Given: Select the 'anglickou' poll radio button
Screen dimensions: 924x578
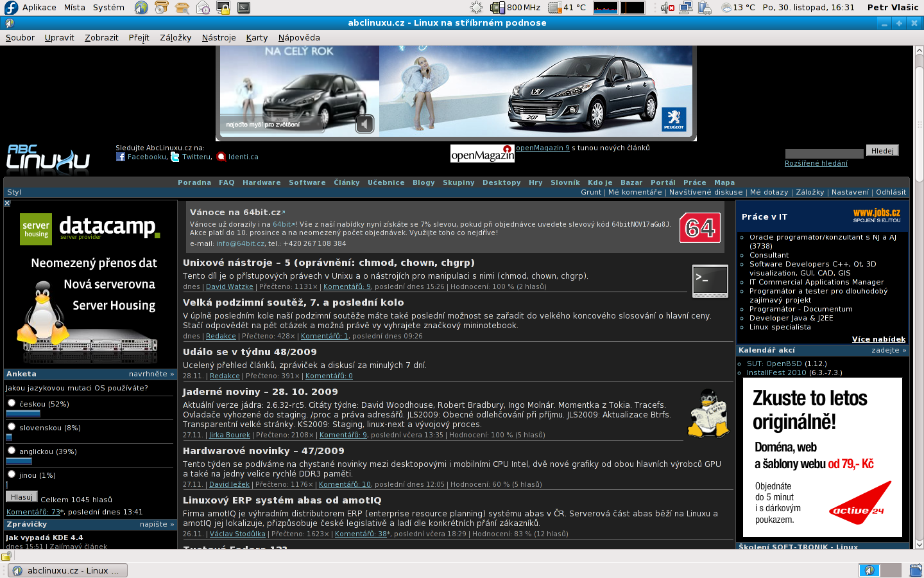Looking at the screenshot, I should coord(12,451).
